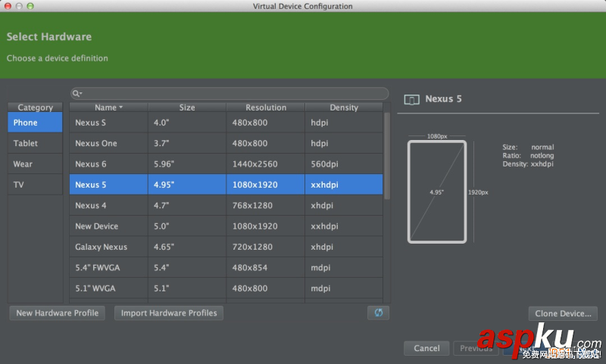Click the Density column header
606x364 pixels.
pyautogui.click(x=344, y=107)
